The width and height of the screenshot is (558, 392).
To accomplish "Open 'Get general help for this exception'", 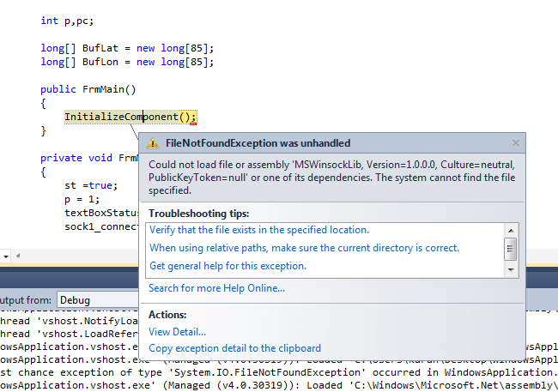I will coord(227,266).
